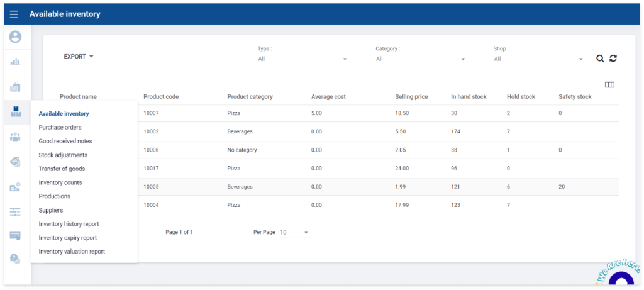Open the bar chart dashboard sidebar icon
Viewport: 644px width, 290px height.
[15, 62]
